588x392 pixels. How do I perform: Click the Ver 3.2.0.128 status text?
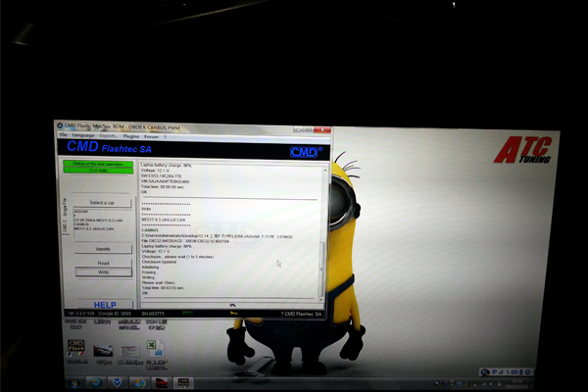coord(81,313)
